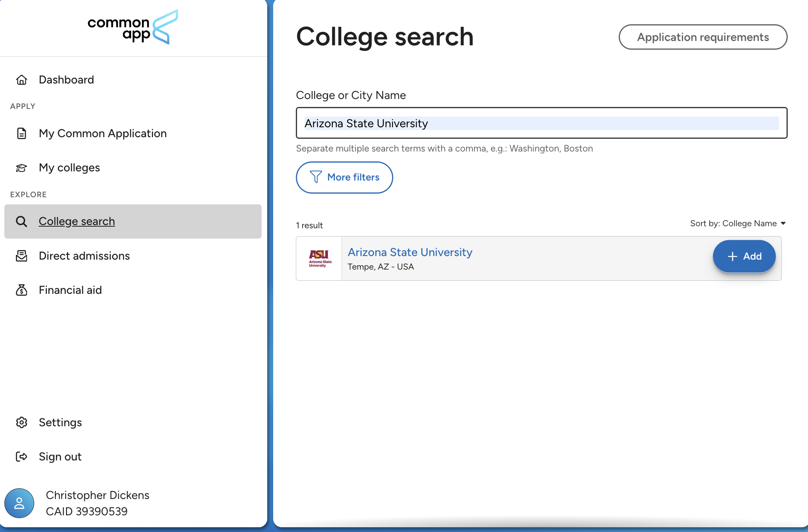
Task: Open Direct admissions using its envelope icon
Action: (21, 256)
